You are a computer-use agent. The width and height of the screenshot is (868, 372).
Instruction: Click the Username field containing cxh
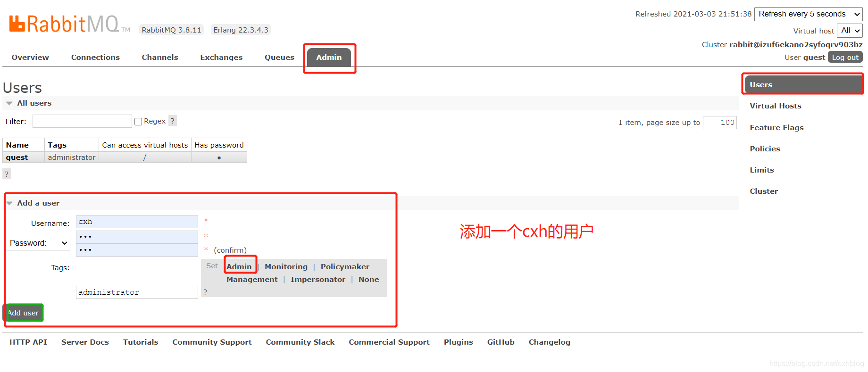[x=137, y=222]
